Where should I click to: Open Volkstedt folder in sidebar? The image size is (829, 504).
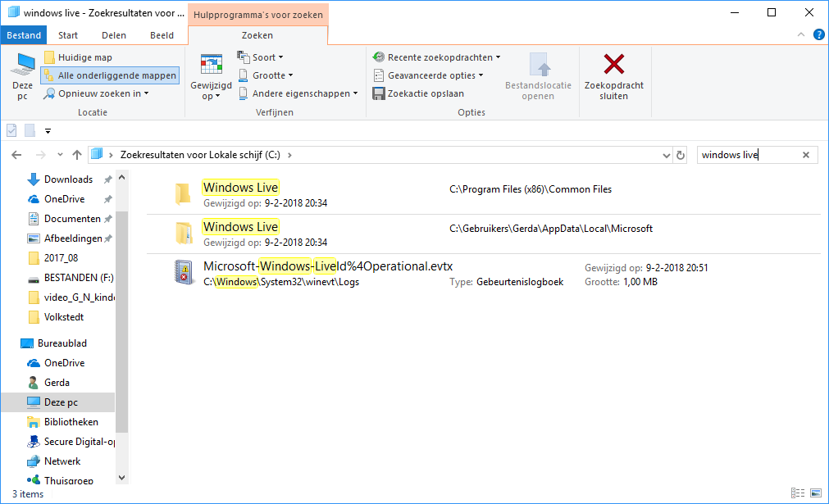[x=63, y=317]
